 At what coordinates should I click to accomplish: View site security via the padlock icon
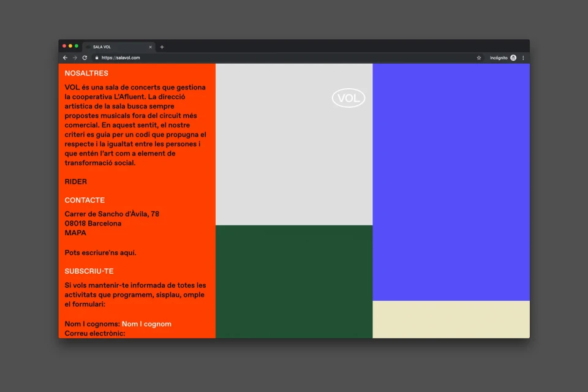coord(97,58)
